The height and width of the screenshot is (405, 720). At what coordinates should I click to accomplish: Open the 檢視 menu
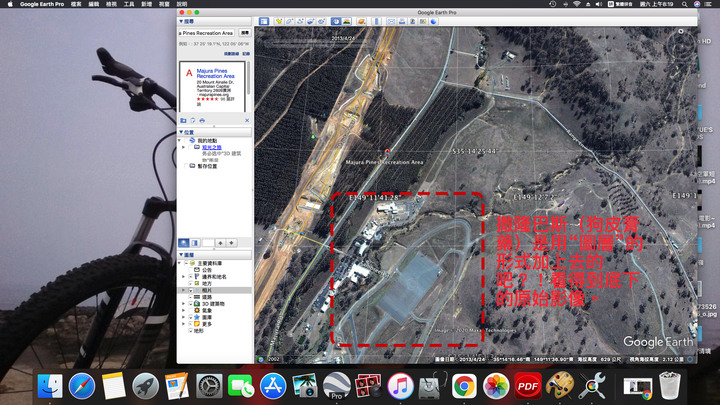point(111,4)
